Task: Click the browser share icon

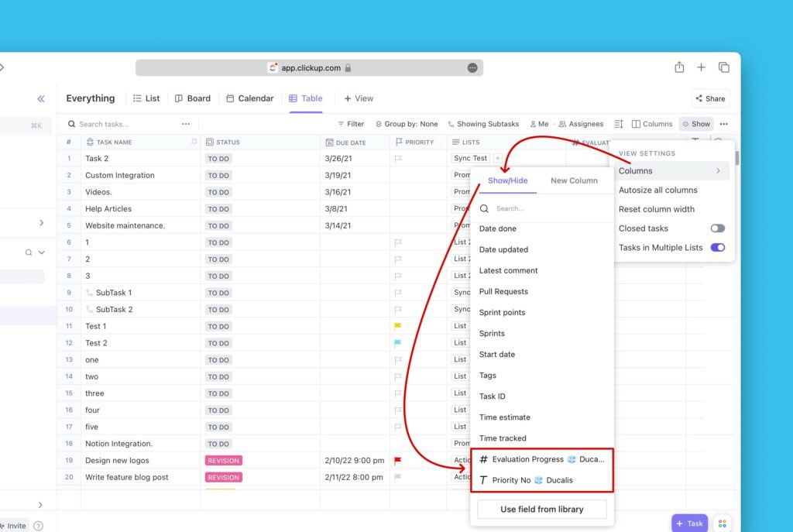Action: tap(679, 67)
